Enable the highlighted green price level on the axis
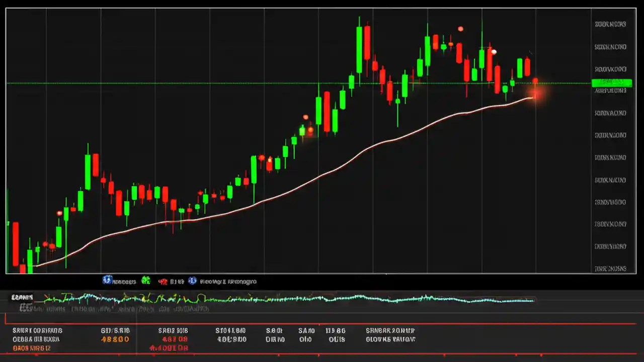644x362 pixels. tap(611, 83)
